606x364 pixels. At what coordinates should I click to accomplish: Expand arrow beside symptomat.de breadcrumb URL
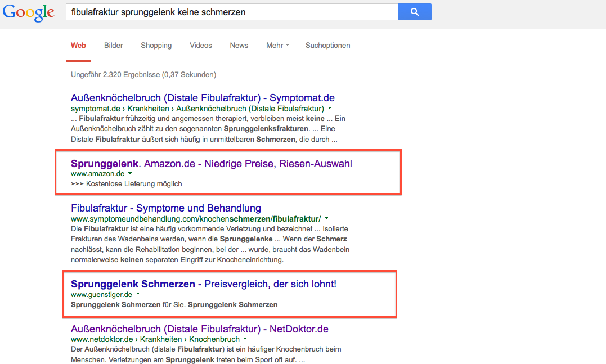pos(330,108)
